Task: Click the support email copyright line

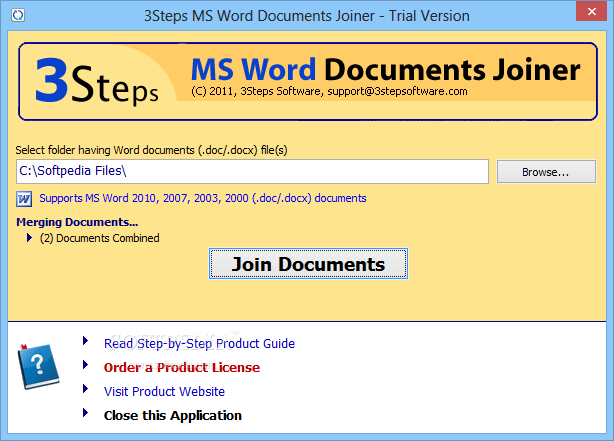Action: tap(329, 91)
